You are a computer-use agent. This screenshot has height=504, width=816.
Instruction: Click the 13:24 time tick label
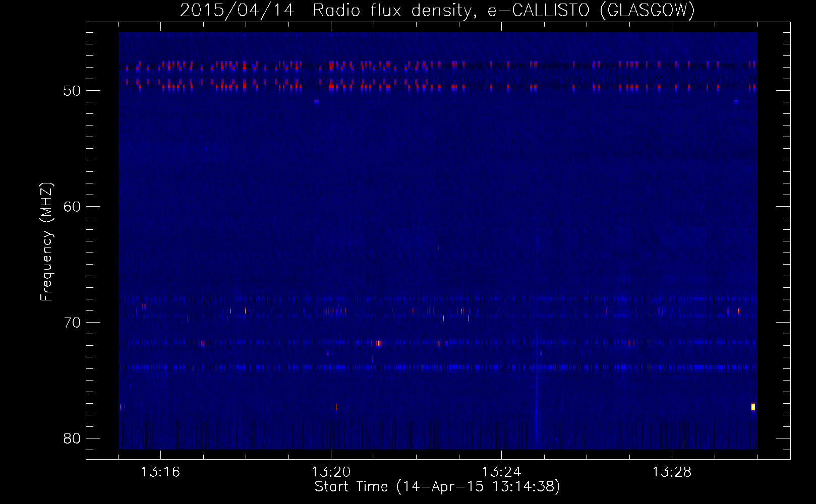click(502, 472)
